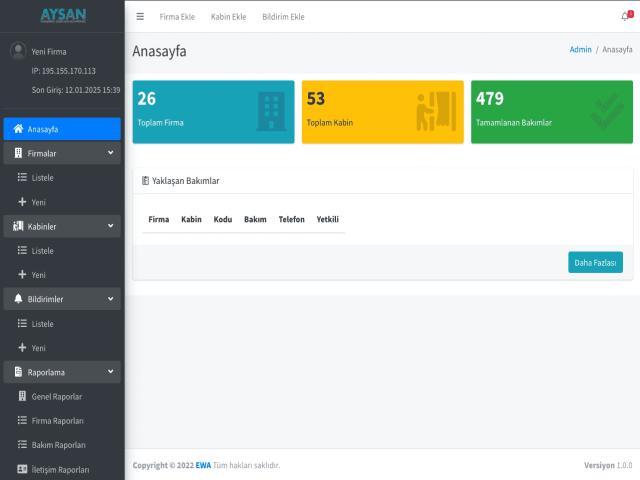Click the Admin breadcrumb link
The image size is (640, 480).
coord(580,49)
